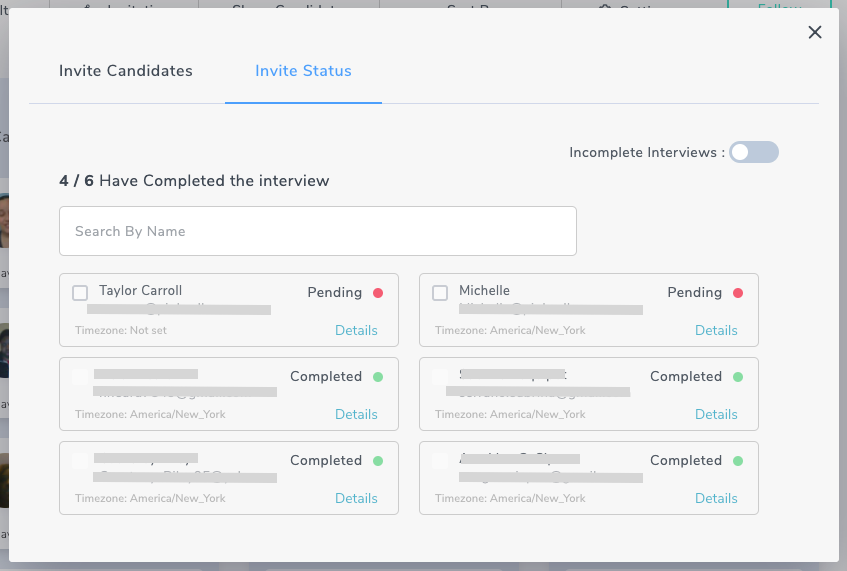
Task: Click the green Completed dot below Taylor Carroll's card
Action: tap(378, 377)
